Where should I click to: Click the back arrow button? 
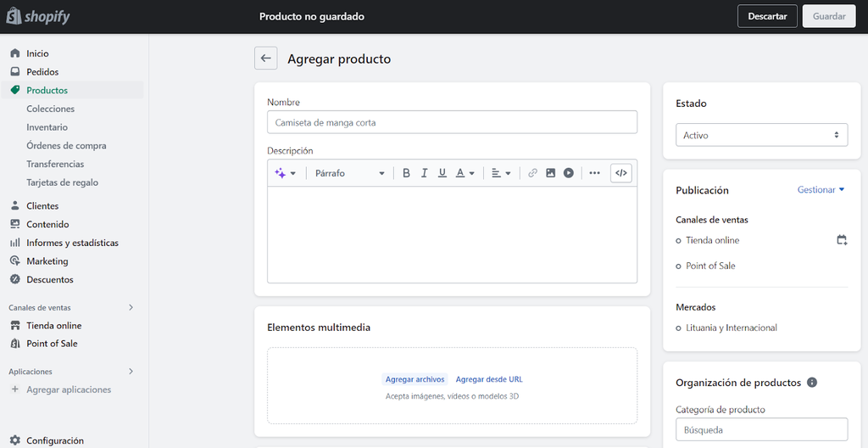pos(266,59)
